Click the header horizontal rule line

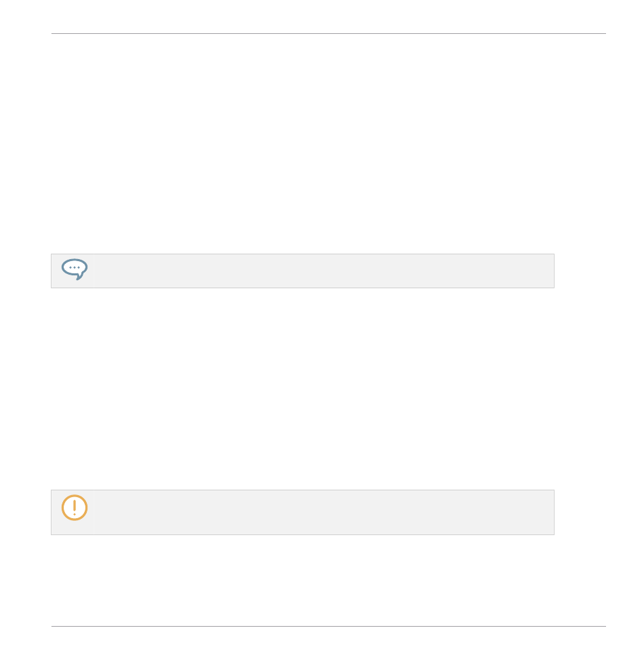(x=329, y=34)
